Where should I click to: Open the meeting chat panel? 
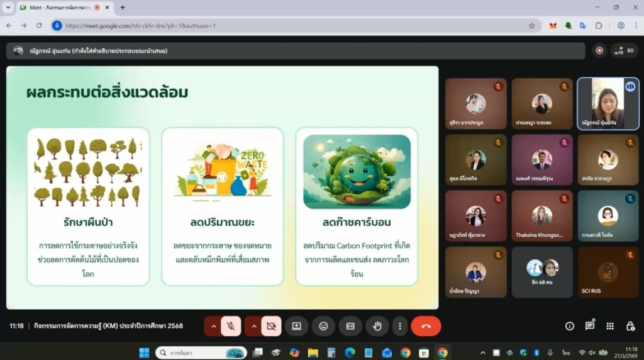coord(589,326)
